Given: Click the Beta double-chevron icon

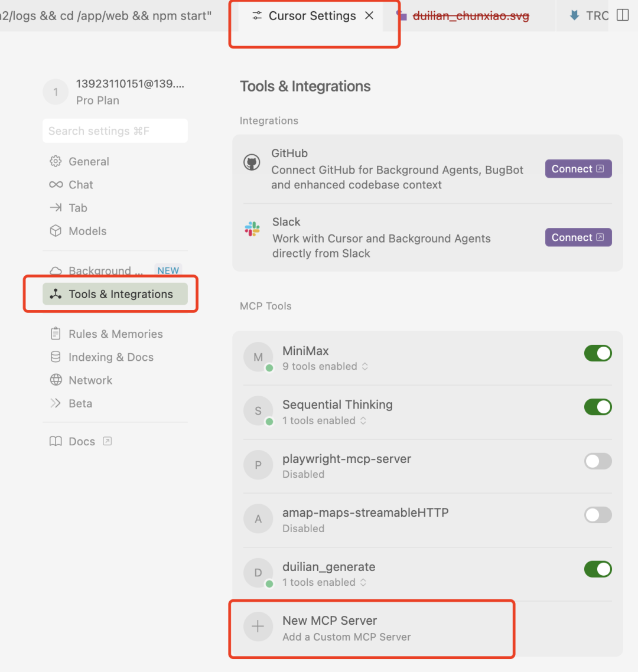Looking at the screenshot, I should point(56,403).
